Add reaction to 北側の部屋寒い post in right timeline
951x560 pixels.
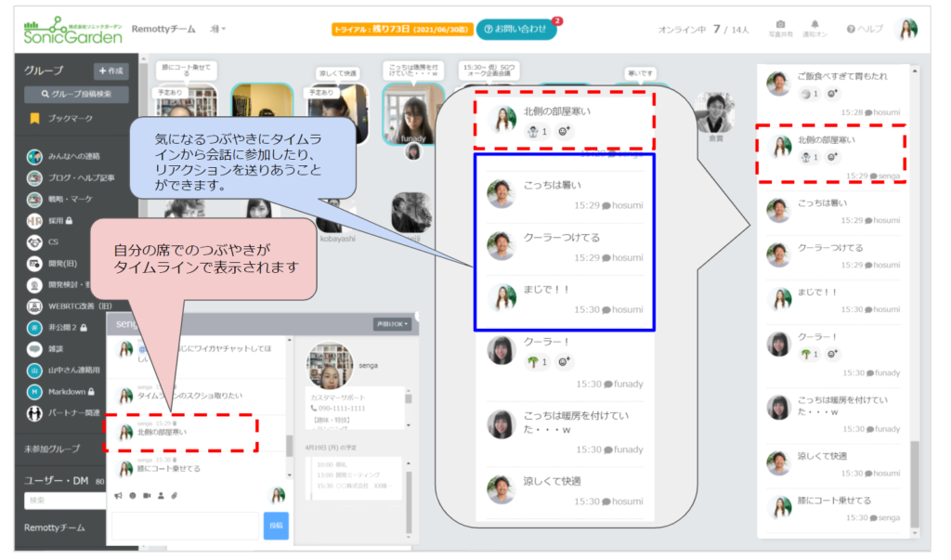833,157
